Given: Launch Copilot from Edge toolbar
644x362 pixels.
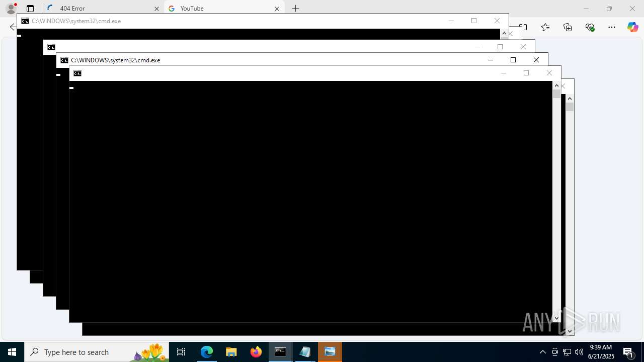Looking at the screenshot, I should click(x=632, y=27).
